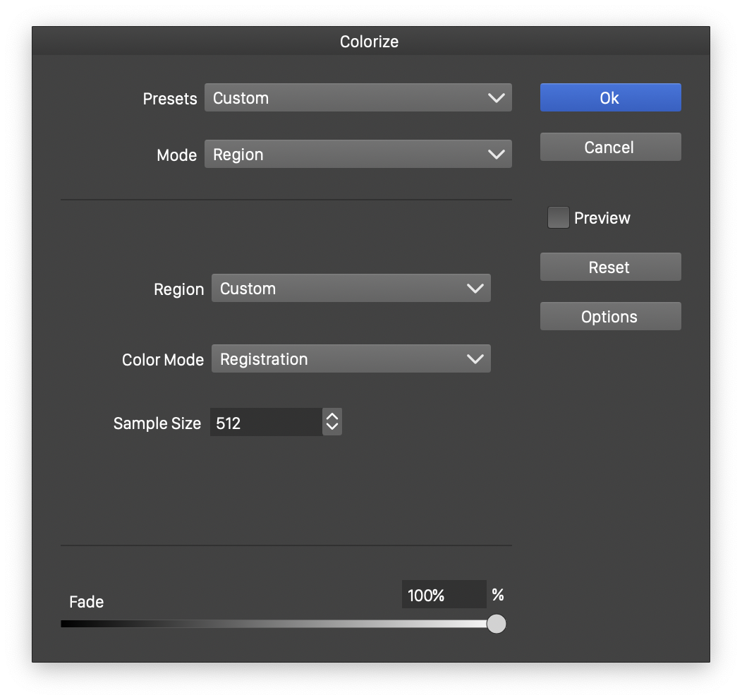The width and height of the screenshot is (742, 700).
Task: Click the chevron arrow on Presets dropdown
Action: [x=497, y=98]
